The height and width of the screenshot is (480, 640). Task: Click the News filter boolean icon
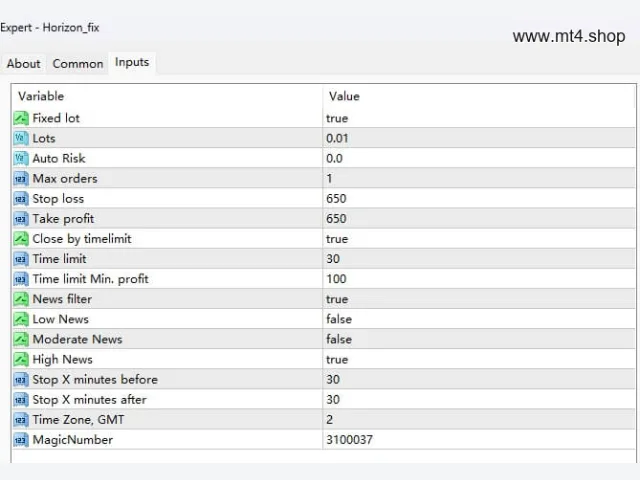[x=21, y=299]
